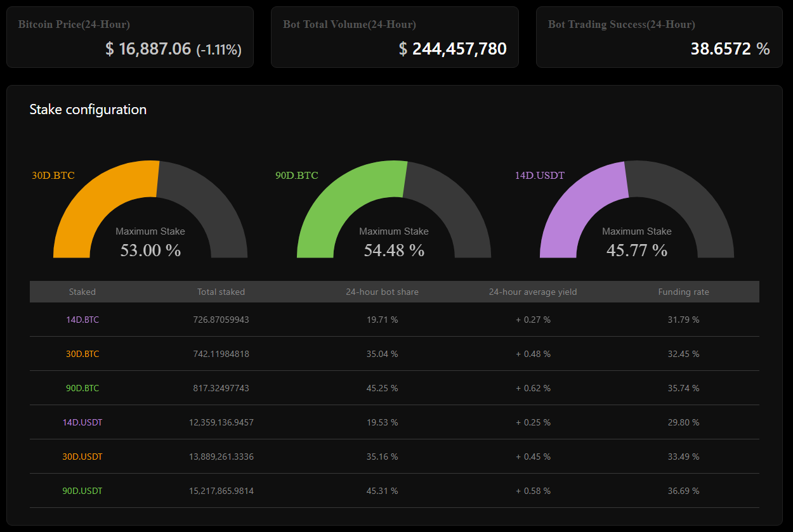Screen dimensions: 793x532
Task: Click total staked value 15,217,865.9814
Action: point(221,491)
